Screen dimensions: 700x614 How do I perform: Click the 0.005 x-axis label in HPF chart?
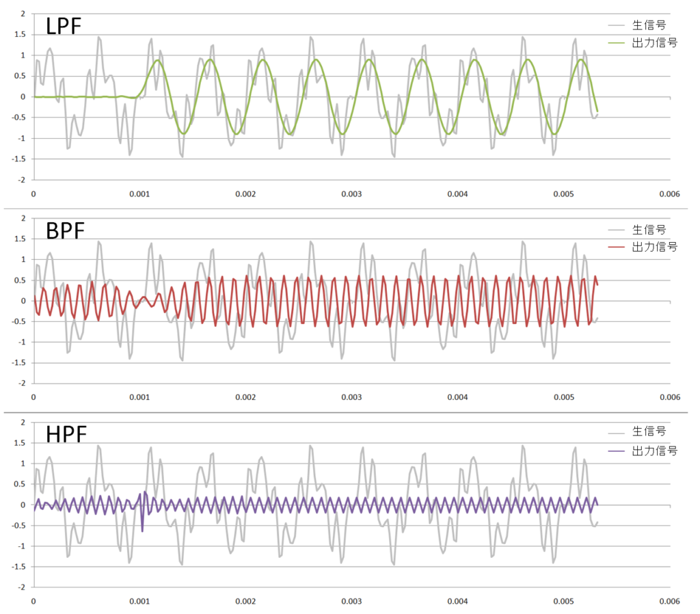(x=563, y=602)
